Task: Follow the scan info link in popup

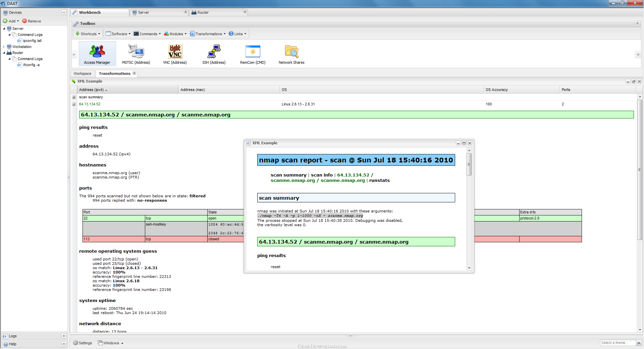Action: 322,175
